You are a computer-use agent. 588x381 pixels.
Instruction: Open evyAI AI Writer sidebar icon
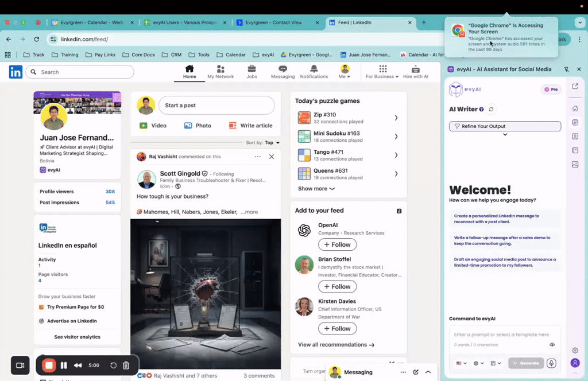pyautogui.click(x=575, y=122)
